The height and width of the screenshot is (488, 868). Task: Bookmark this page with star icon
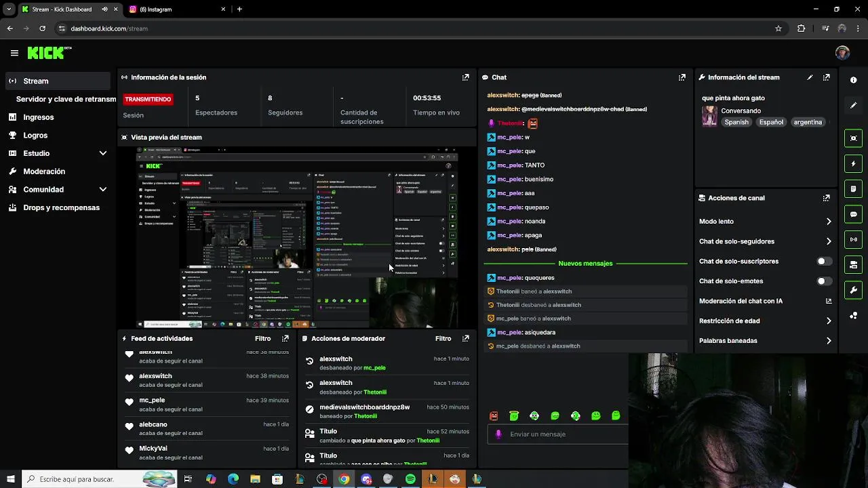(778, 28)
